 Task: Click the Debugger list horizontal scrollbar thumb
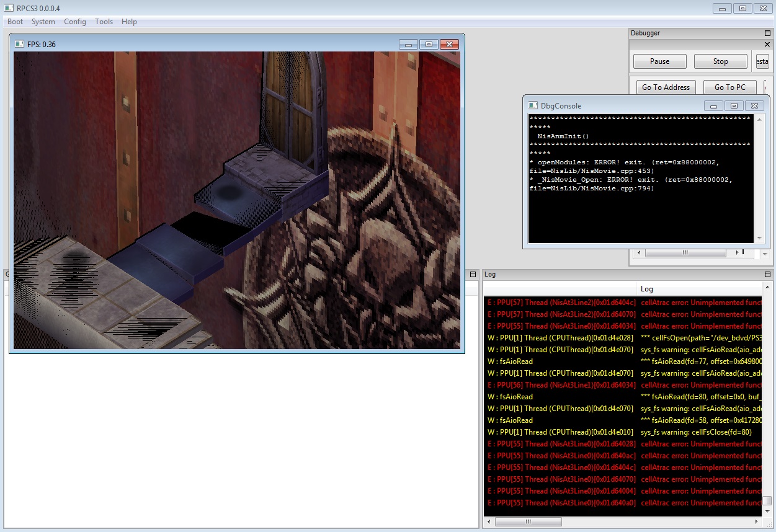tap(685, 253)
